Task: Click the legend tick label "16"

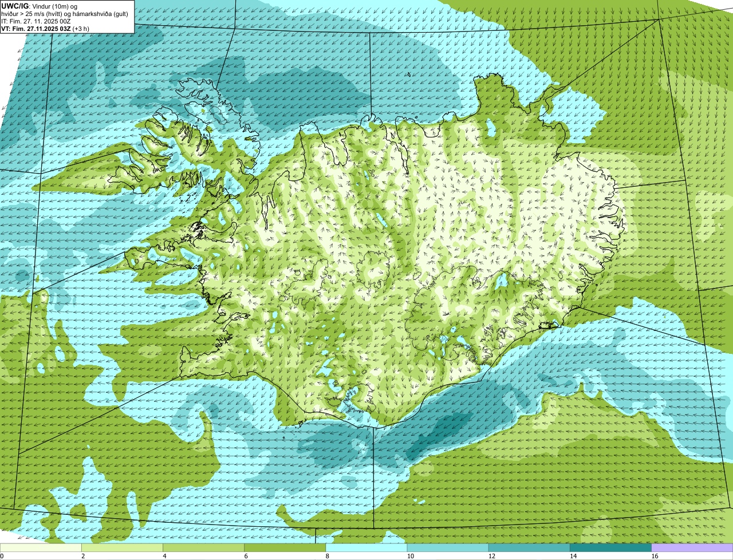Action: (x=655, y=556)
